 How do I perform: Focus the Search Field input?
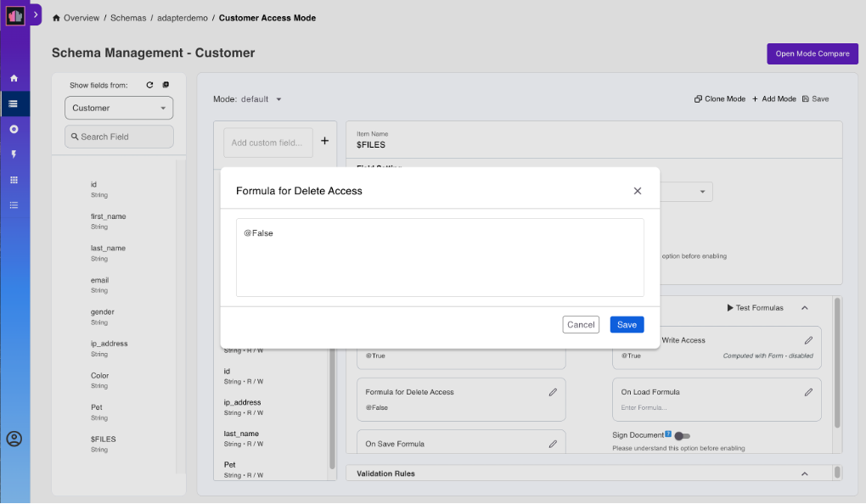point(119,137)
